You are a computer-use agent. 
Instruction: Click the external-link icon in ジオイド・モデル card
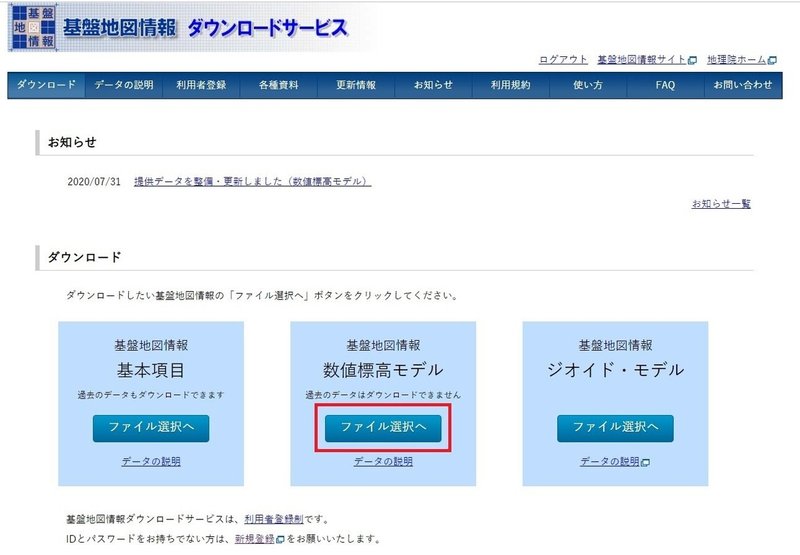pyautogui.click(x=645, y=462)
